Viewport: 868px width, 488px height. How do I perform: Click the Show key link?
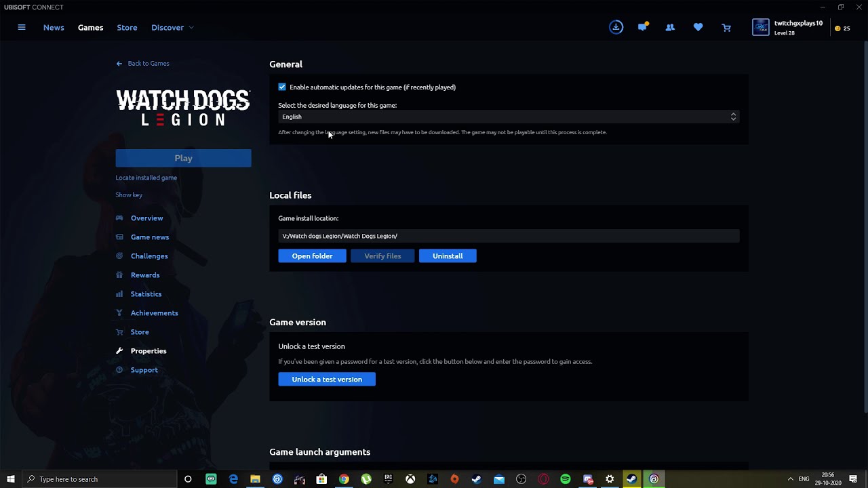coord(129,195)
